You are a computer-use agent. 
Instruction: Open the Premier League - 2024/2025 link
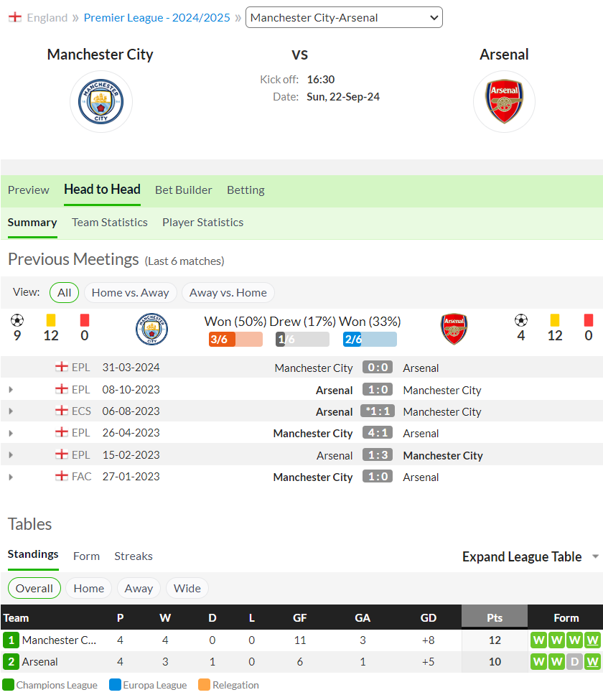(156, 17)
